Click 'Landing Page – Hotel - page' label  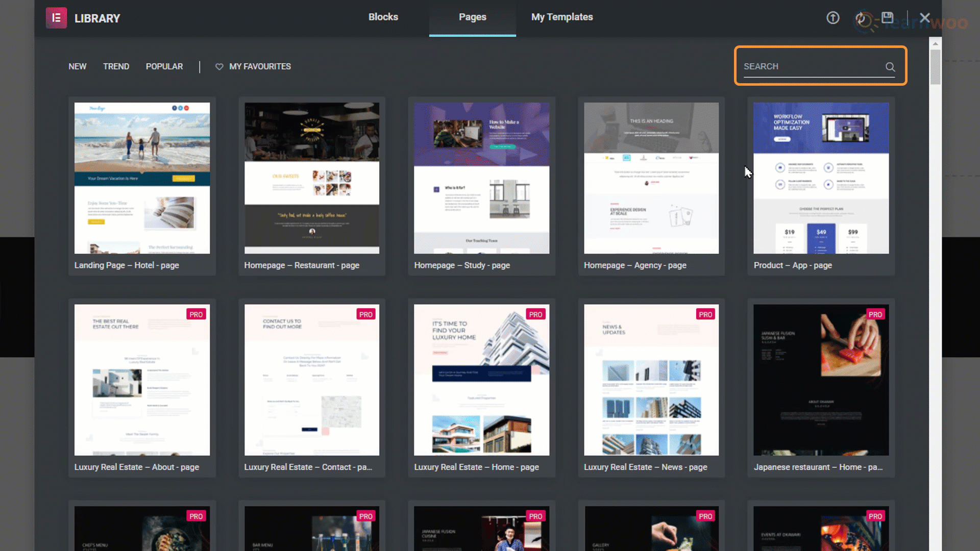(127, 265)
